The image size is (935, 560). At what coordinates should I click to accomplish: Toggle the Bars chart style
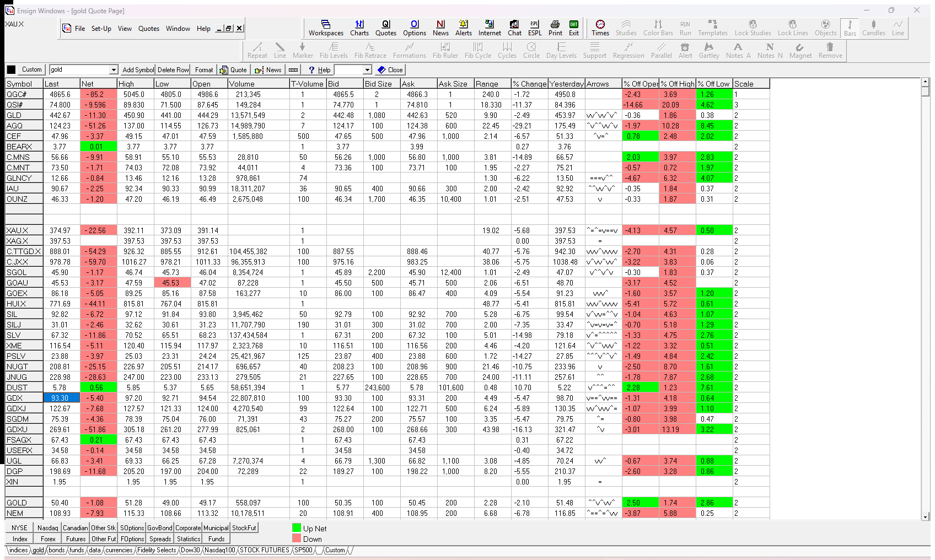click(x=850, y=28)
